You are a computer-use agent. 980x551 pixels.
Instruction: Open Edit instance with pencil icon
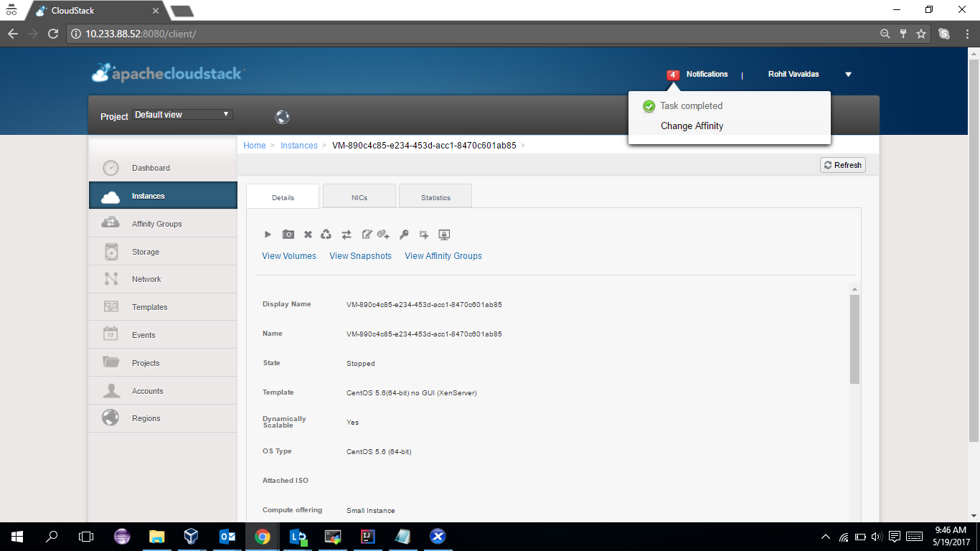point(367,235)
